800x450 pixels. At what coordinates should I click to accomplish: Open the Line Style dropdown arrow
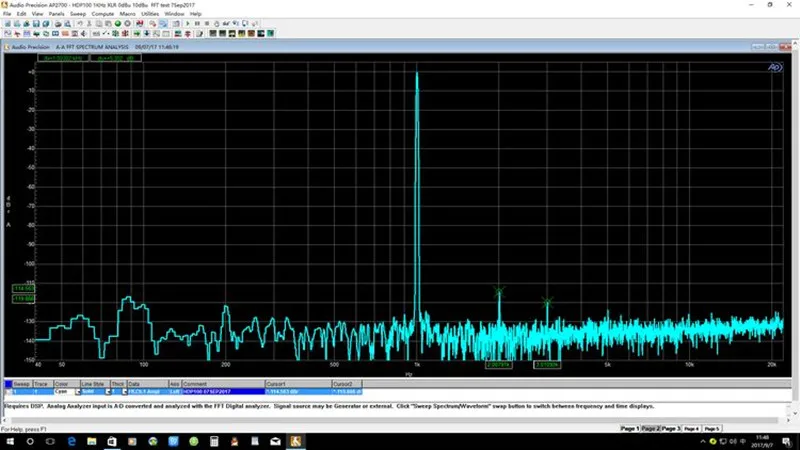click(108, 391)
